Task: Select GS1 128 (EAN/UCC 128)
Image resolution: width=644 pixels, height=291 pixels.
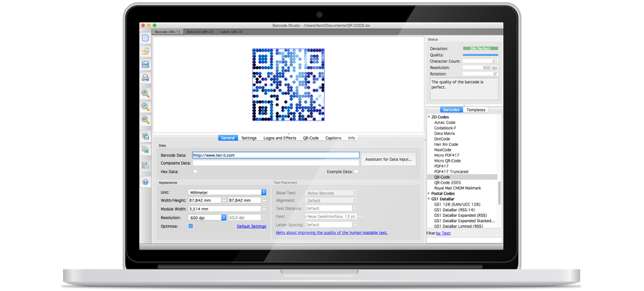Action: coord(457,204)
